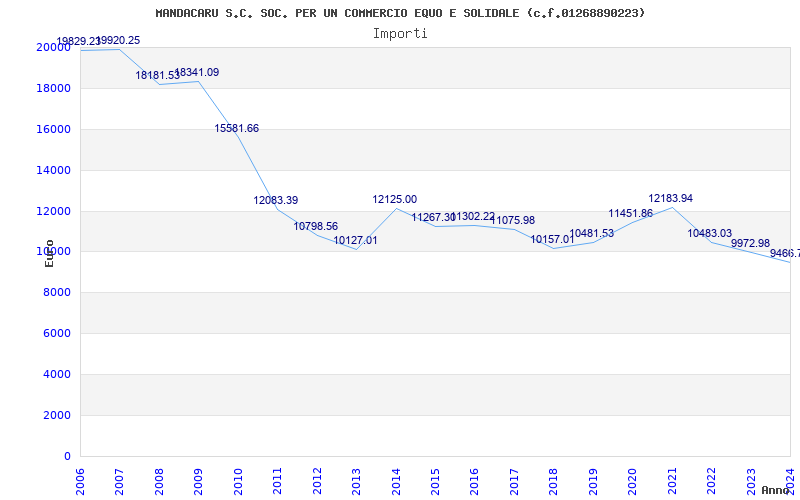Click x-axis year 2022
The width and height of the screenshot is (800, 500).
pyautogui.click(x=712, y=481)
